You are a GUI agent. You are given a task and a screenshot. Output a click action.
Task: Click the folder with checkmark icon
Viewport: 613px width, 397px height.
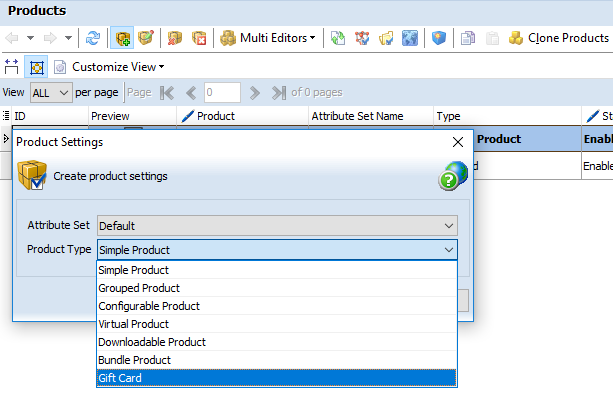click(x=386, y=38)
